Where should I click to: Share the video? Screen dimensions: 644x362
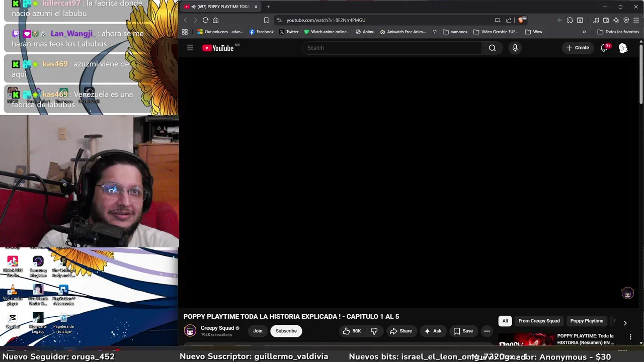coord(400,331)
